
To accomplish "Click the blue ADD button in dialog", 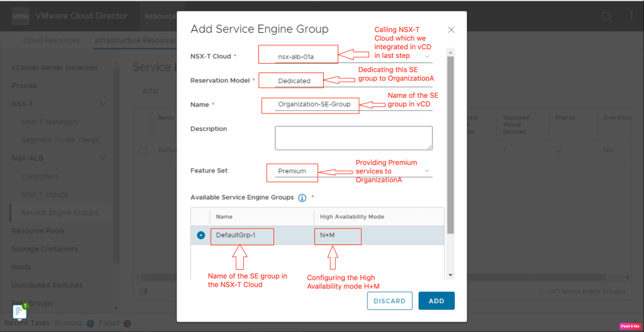I will click(x=436, y=301).
